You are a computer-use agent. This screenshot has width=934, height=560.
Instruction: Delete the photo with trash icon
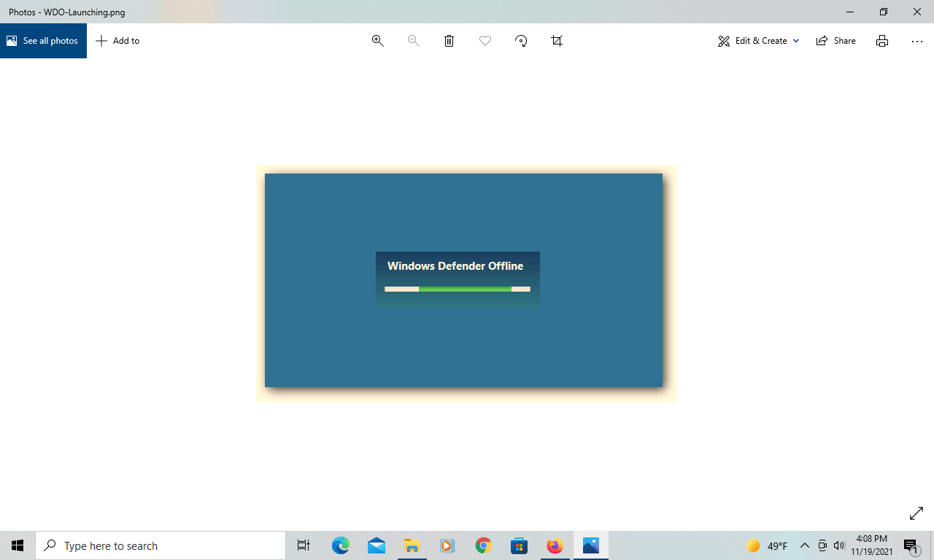click(x=449, y=41)
